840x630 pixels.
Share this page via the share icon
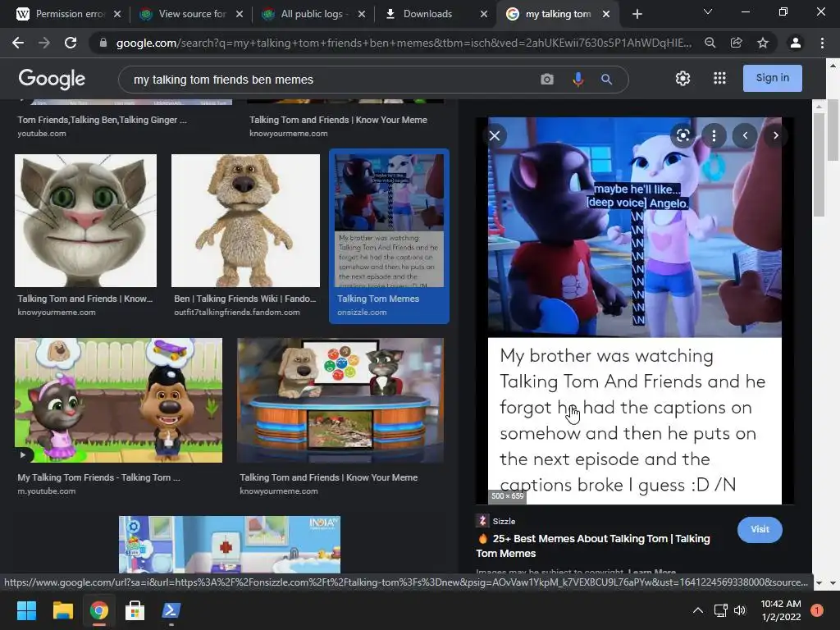pos(737,43)
